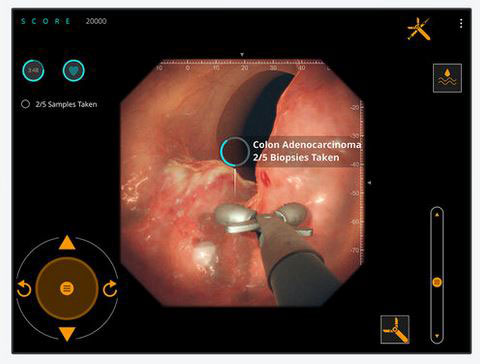Click the joystick center menu button
This screenshot has width=480, height=364.
[x=67, y=288]
